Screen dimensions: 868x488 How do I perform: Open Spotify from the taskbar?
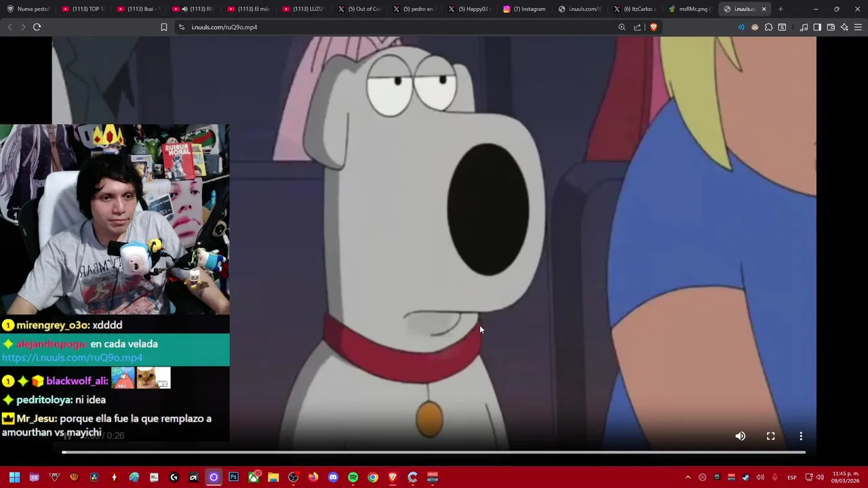353,477
